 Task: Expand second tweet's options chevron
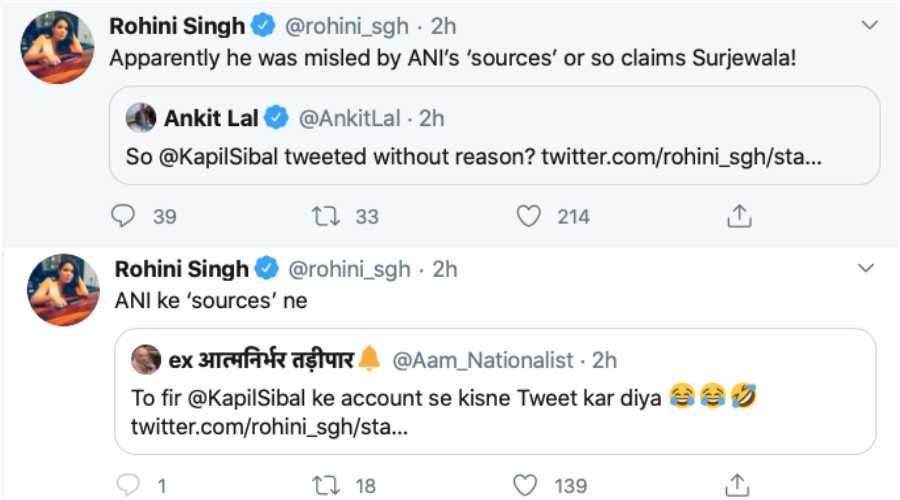866,269
